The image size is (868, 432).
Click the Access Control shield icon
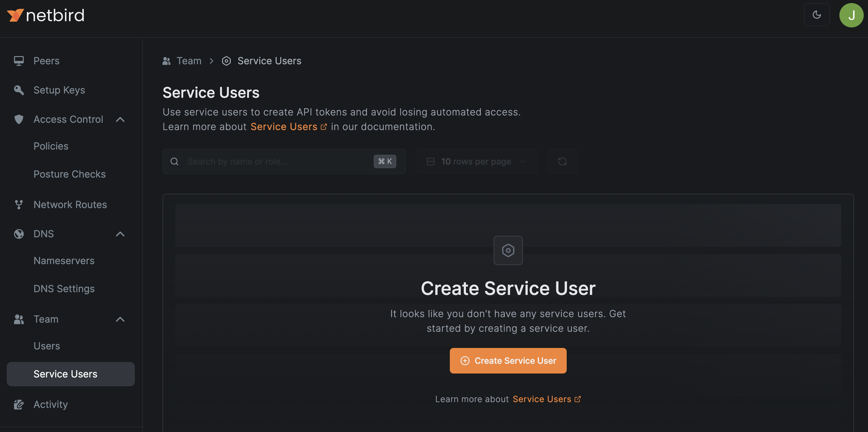19,119
